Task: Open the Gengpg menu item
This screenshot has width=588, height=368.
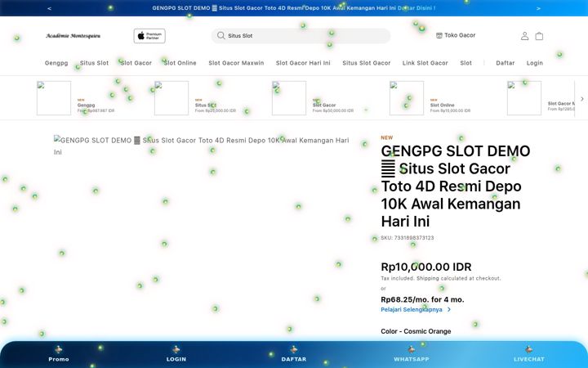Action: [56, 63]
